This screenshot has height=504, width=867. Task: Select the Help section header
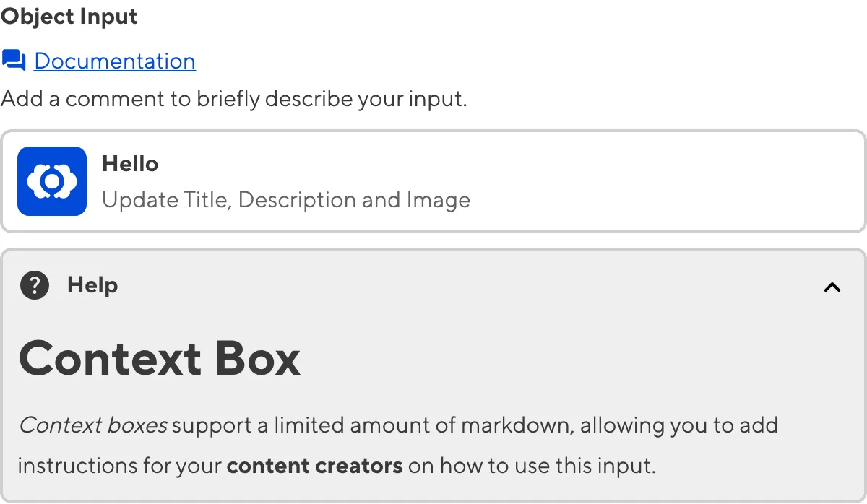92,285
